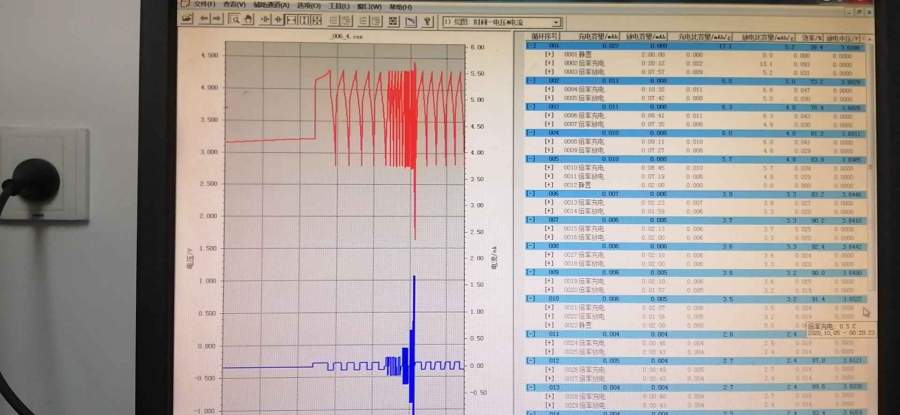This screenshot has height=415, width=900.
Task: Open the Options (选项) menu
Action: coord(309,6)
